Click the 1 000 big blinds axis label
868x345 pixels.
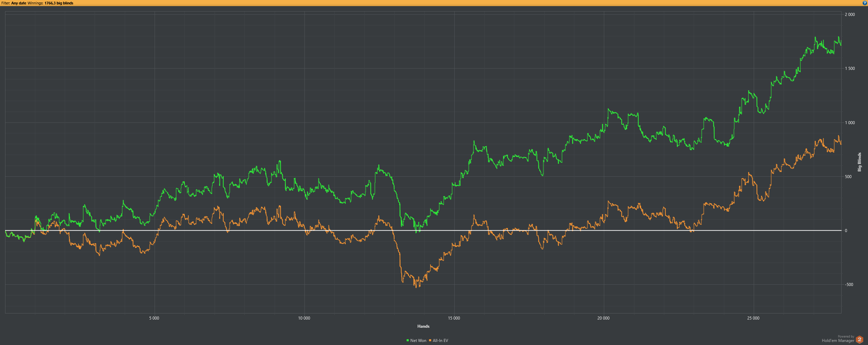pyautogui.click(x=850, y=123)
